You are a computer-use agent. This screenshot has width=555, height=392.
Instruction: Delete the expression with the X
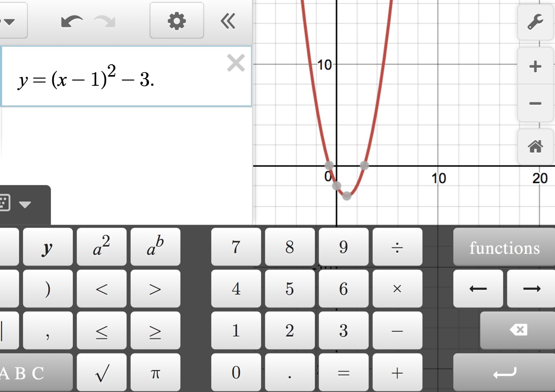click(236, 63)
